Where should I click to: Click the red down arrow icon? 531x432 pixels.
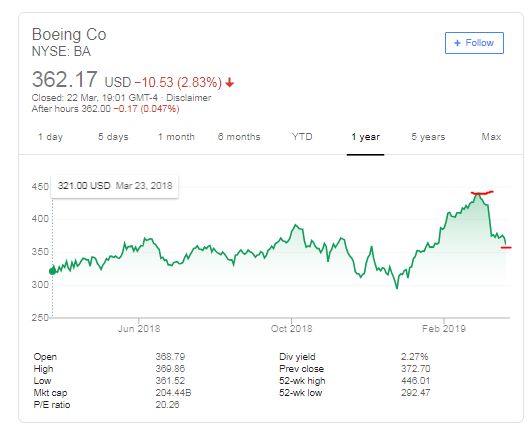(230, 83)
